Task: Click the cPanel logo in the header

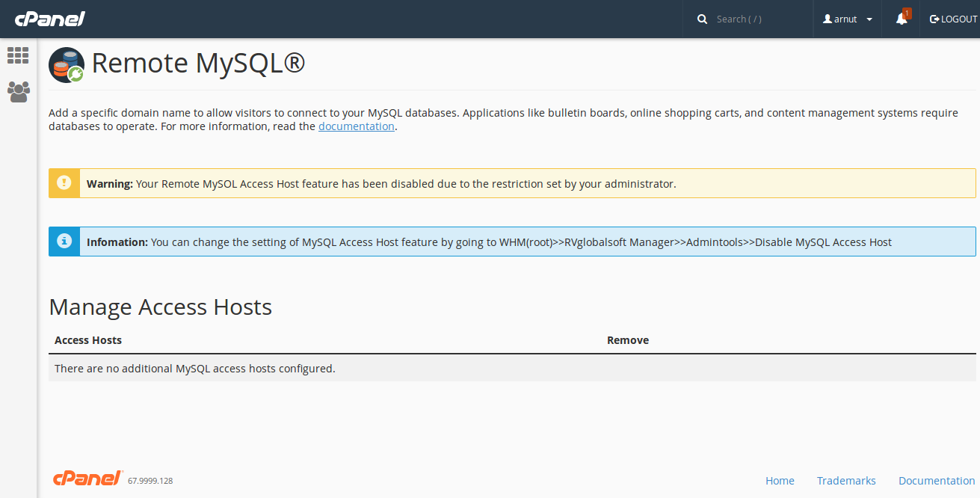Action: pos(49,19)
